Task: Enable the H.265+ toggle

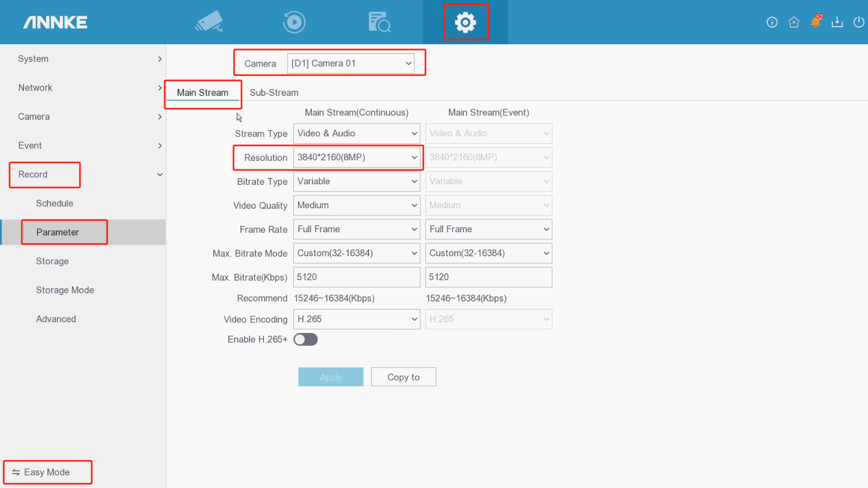Action: point(306,339)
